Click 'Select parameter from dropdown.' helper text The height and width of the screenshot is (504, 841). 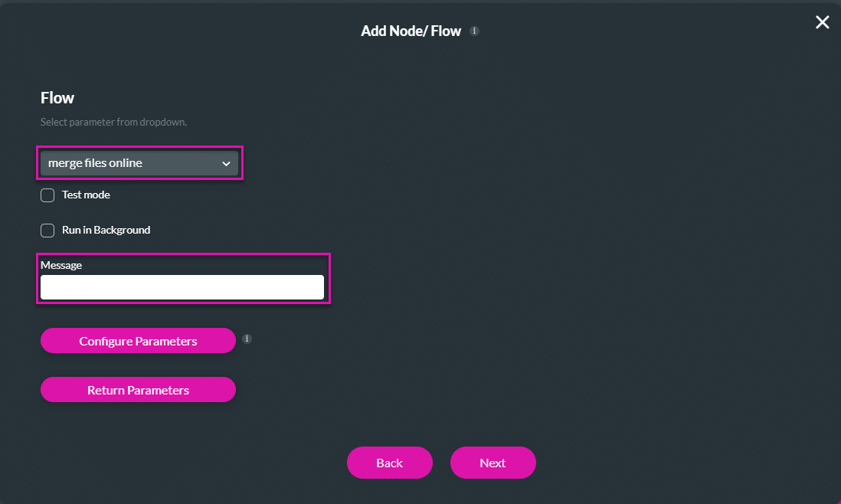[113, 122]
